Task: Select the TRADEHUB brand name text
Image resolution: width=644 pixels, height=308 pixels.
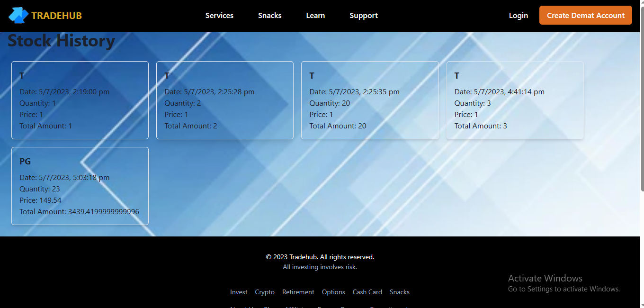Action: (57, 16)
